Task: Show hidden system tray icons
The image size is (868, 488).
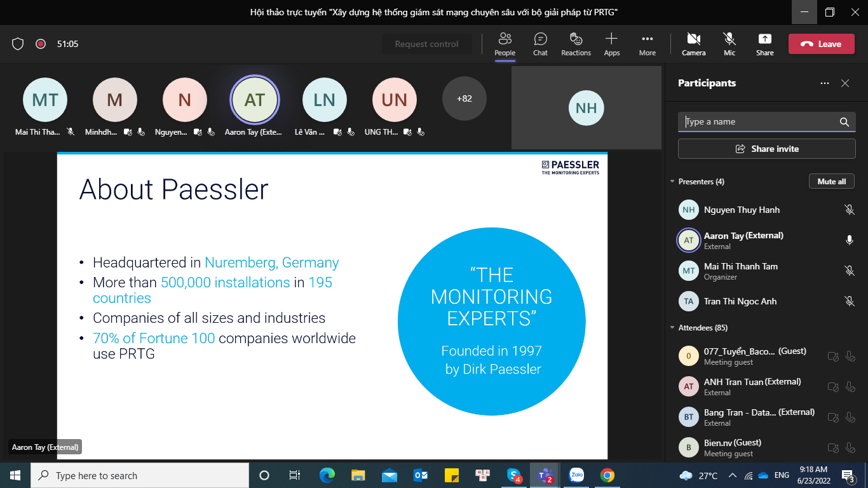Action: click(x=733, y=475)
